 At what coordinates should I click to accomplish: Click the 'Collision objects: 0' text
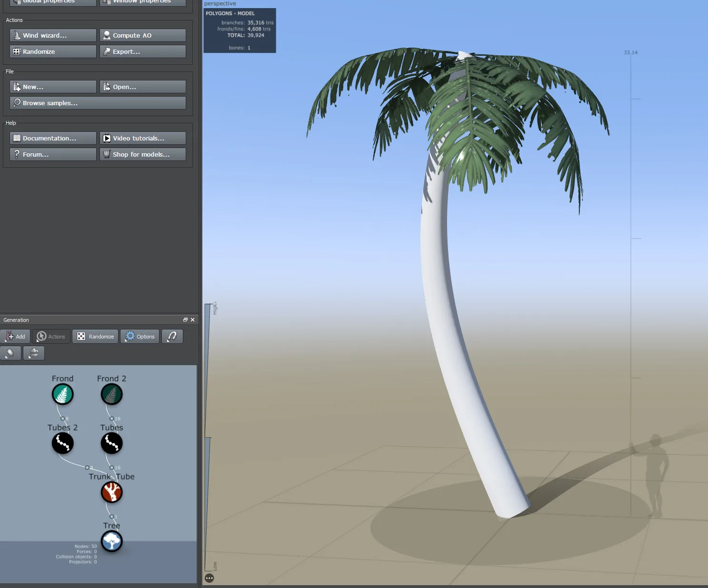76,557
